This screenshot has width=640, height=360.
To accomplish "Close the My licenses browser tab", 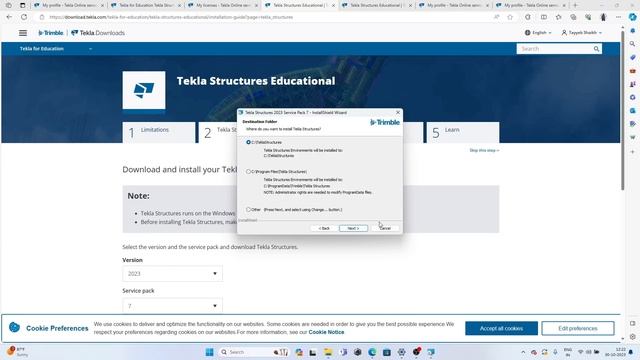I will 256,5.
